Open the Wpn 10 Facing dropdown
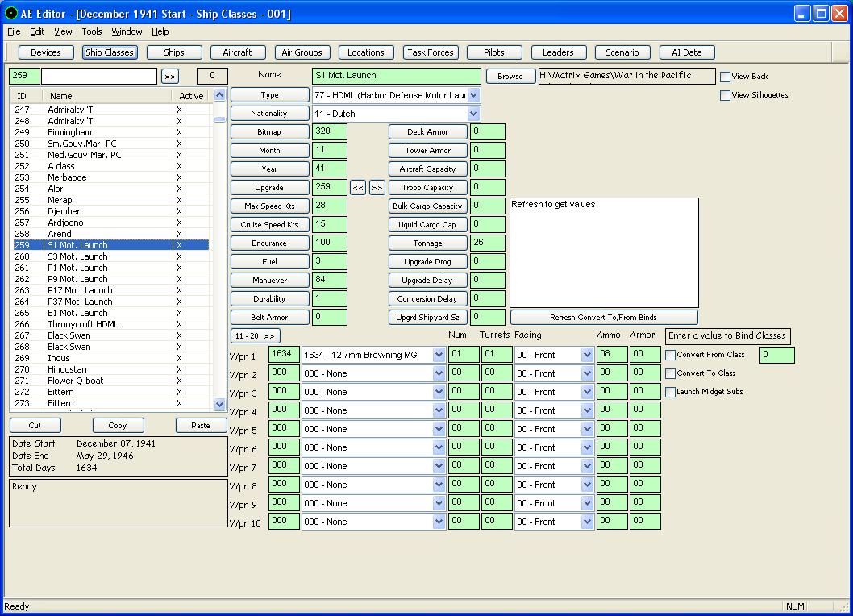The width and height of the screenshot is (853, 616). coord(587,522)
